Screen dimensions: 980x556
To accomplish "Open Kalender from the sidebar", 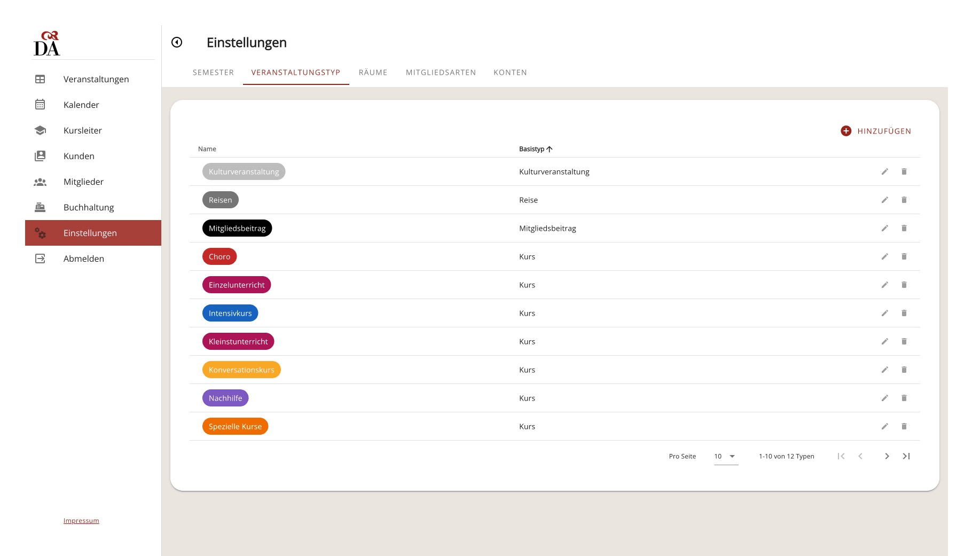I will click(81, 105).
